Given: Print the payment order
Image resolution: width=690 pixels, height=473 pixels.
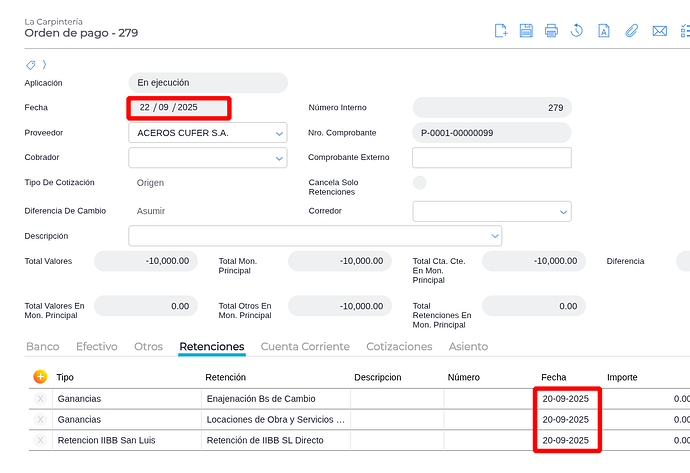Looking at the screenshot, I should [x=551, y=31].
